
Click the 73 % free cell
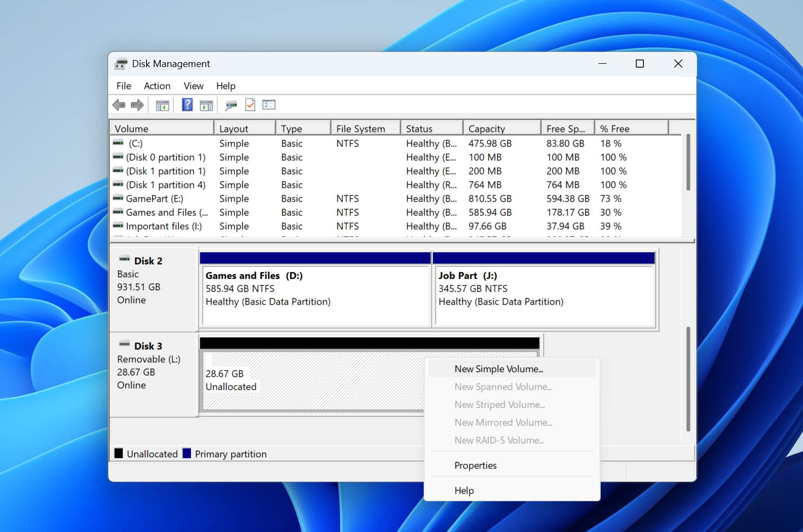[x=610, y=198]
